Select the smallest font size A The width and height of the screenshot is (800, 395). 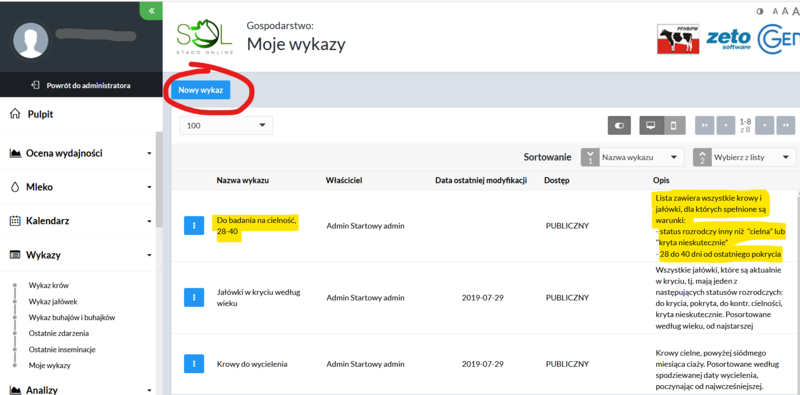[774, 11]
